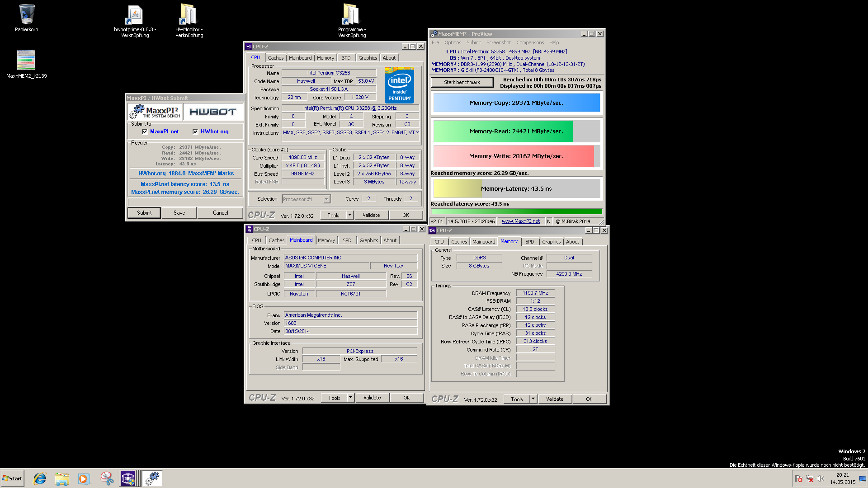Screen dimensions: 868x488
Task: Open MaxxMEM² Options menu
Action: coord(453,43)
